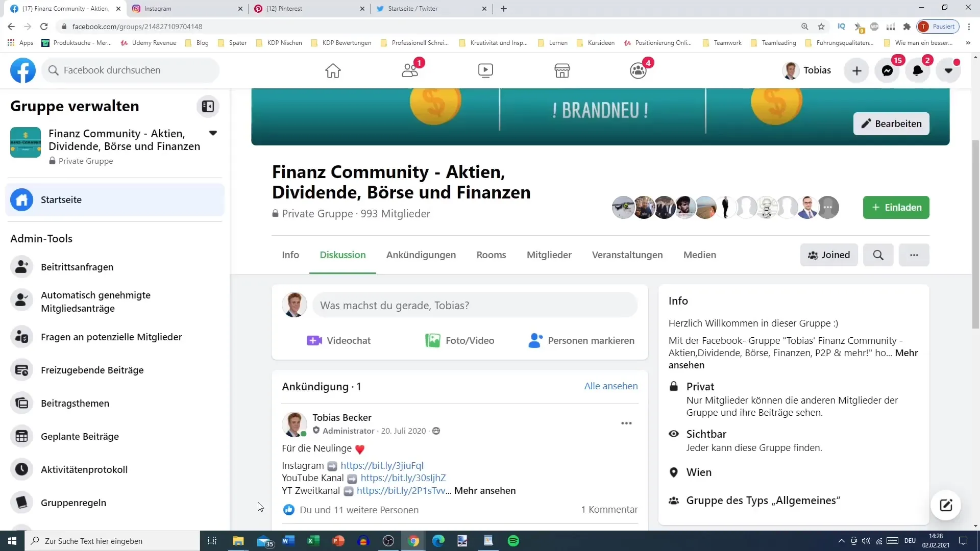Collapse the Gruppe verwalten sidebar panel
Image resolution: width=980 pixels, height=551 pixels.
[x=208, y=106]
